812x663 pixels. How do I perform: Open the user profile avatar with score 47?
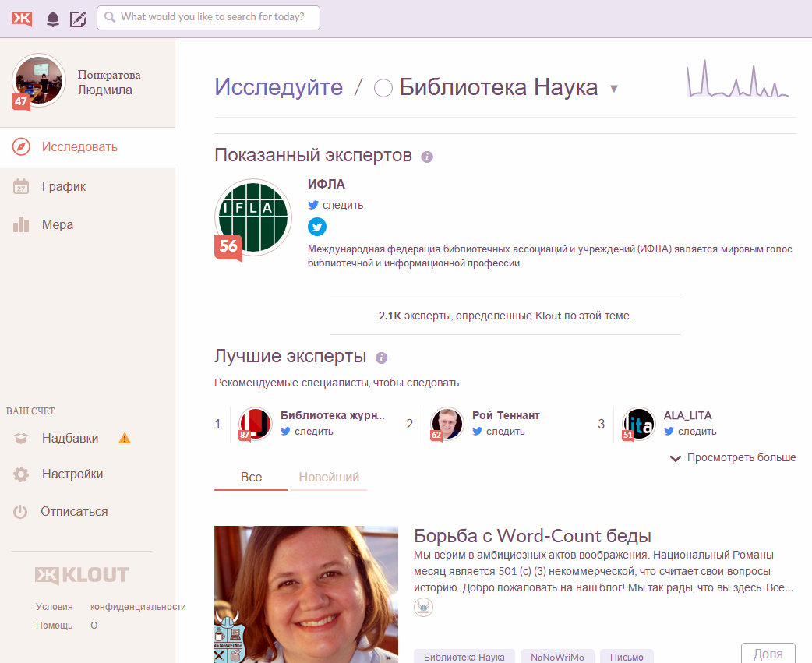point(39,81)
